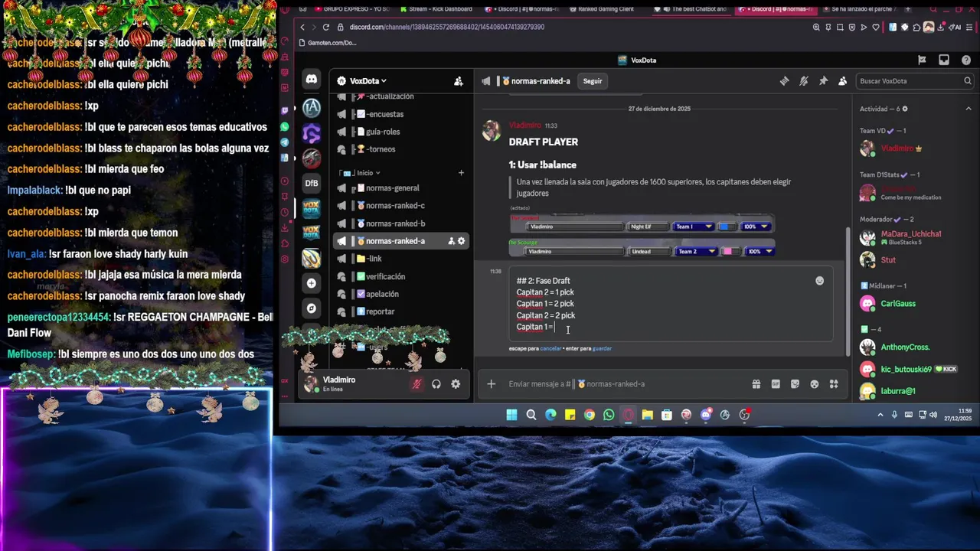Click the browser address bar URL
Image resolution: width=980 pixels, height=551 pixels.
pyautogui.click(x=447, y=27)
